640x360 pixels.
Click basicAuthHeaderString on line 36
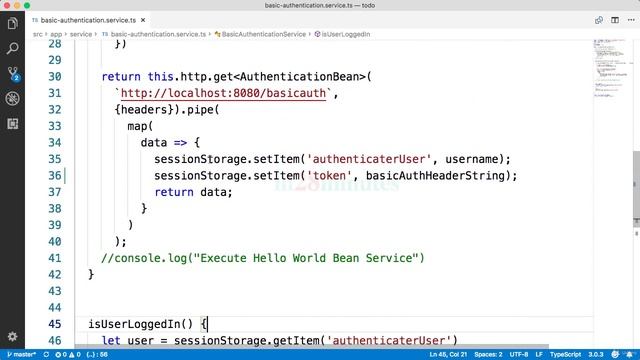click(436, 176)
